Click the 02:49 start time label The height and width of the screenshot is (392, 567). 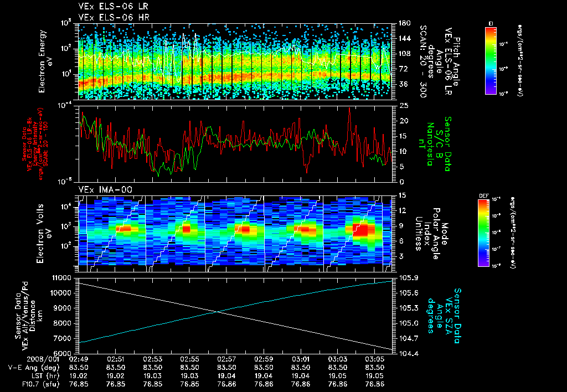point(79,359)
